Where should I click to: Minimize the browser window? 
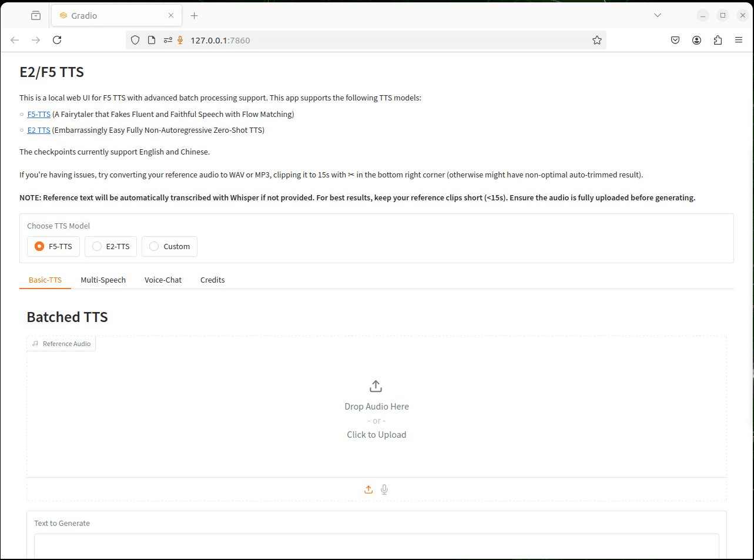coord(703,15)
